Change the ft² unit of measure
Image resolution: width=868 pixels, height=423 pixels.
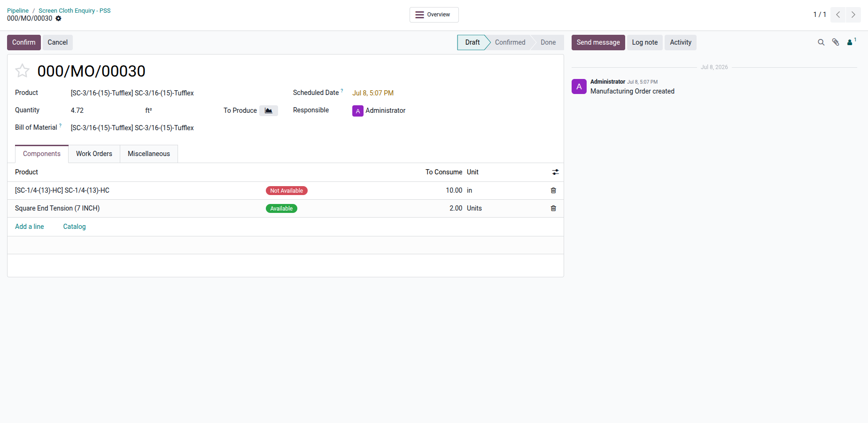click(148, 110)
